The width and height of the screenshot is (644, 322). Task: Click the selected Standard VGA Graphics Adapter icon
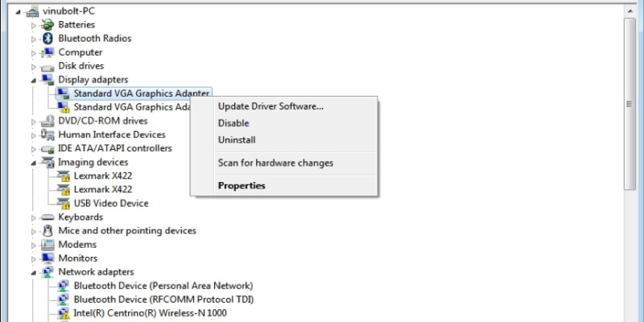(x=64, y=93)
